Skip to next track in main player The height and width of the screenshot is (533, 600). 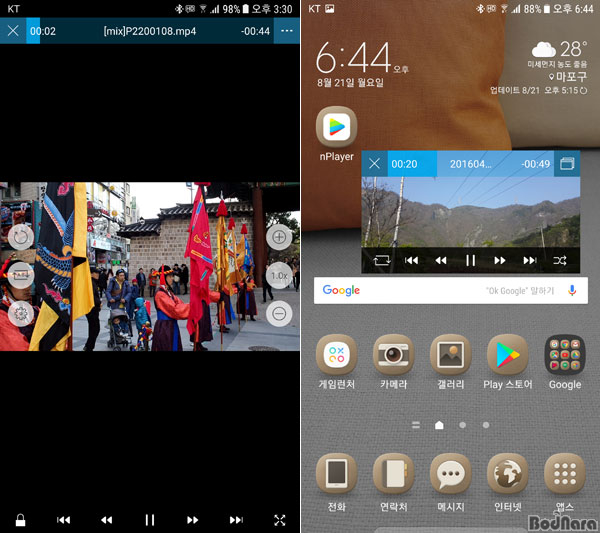(236, 520)
